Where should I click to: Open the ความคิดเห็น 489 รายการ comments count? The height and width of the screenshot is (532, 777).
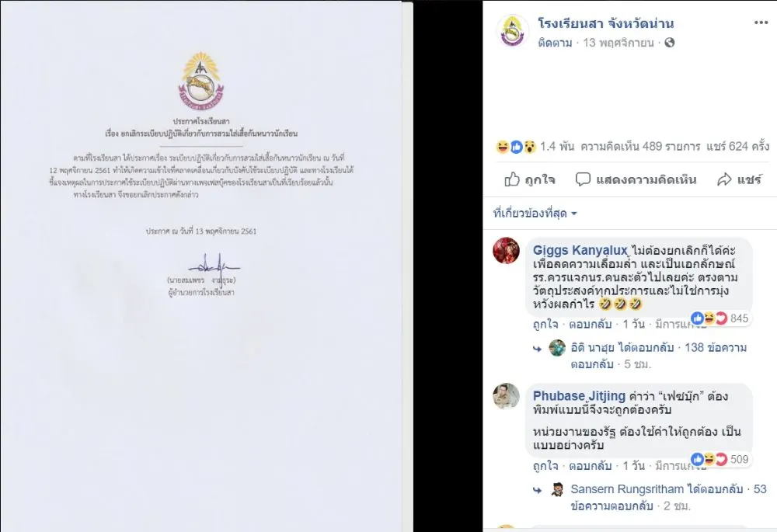[x=640, y=147]
